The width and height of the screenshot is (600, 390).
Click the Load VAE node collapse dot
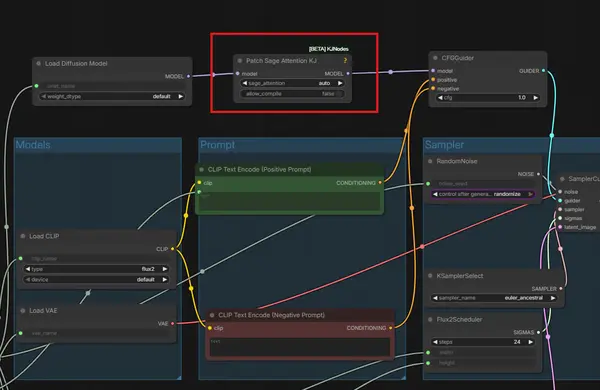pos(23,310)
